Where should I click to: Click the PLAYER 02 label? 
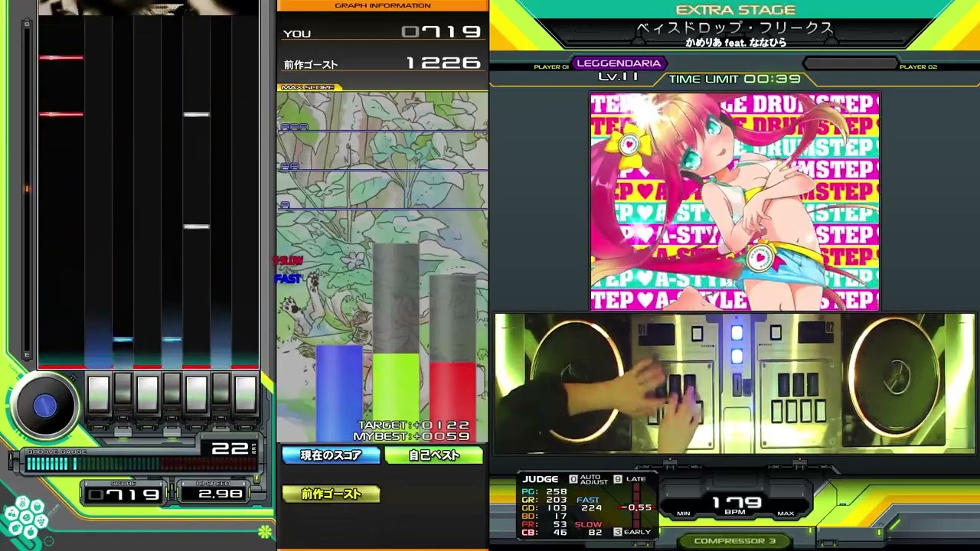click(919, 67)
